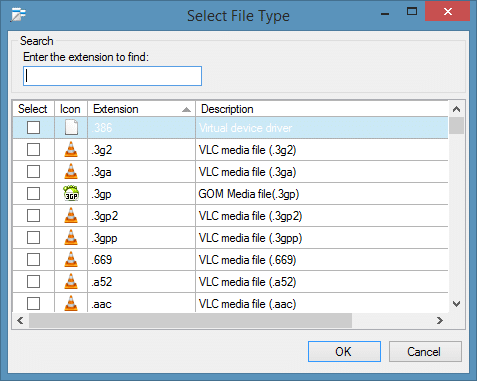The height and width of the screenshot is (381, 477).
Task: Minimize the Select File Type window
Action: click(x=385, y=13)
